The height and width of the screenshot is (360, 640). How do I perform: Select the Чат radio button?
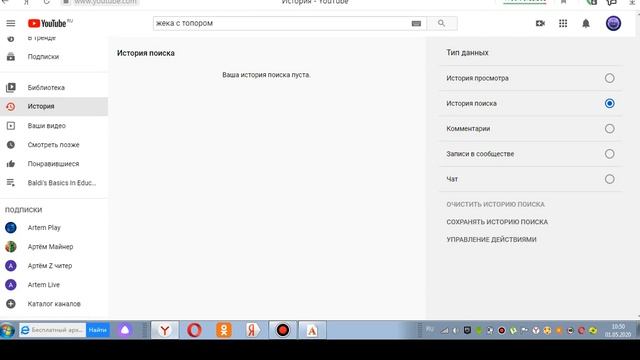tap(609, 179)
